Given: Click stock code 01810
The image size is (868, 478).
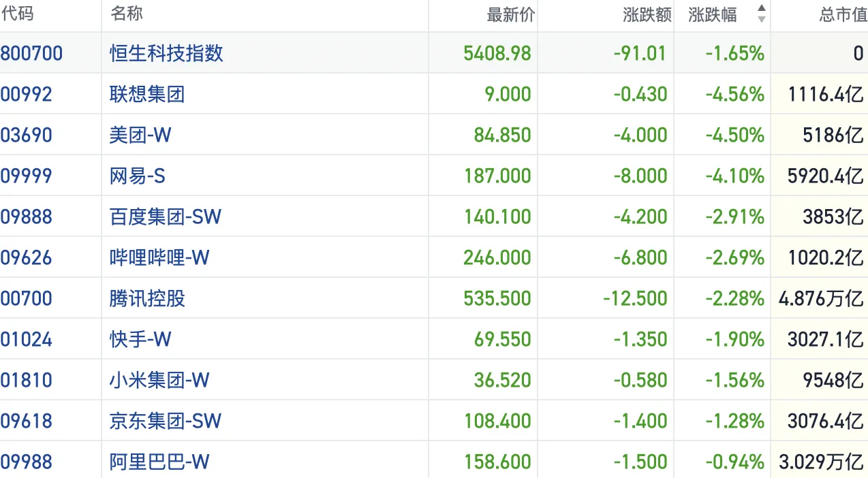Looking at the screenshot, I should (x=27, y=380).
